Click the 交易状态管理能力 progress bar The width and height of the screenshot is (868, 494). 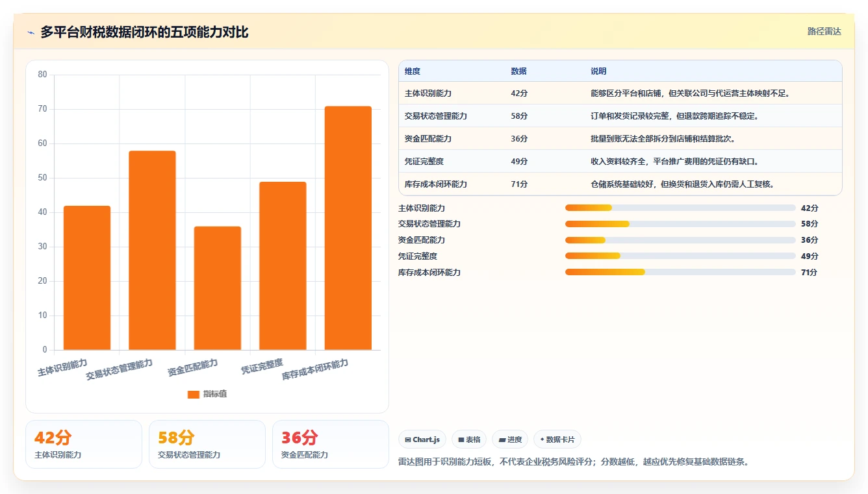pyautogui.click(x=680, y=224)
